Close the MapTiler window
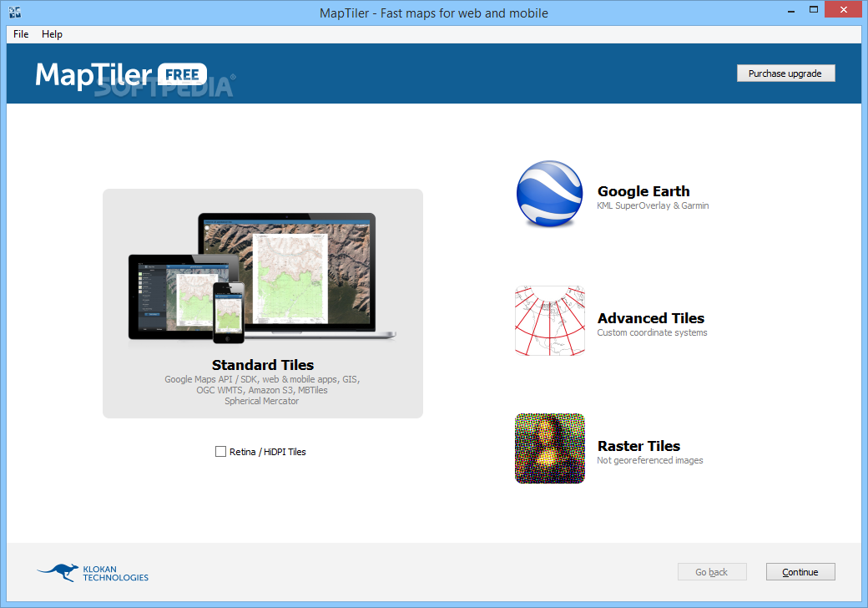 tap(844, 9)
